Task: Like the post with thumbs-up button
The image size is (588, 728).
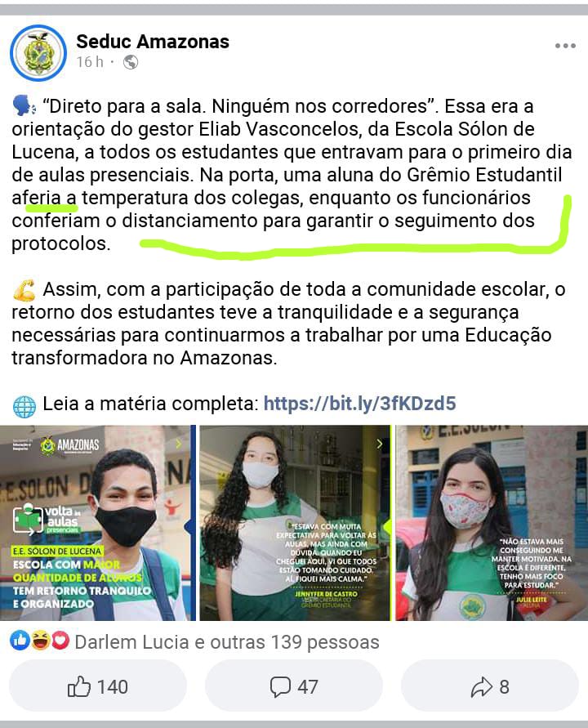Action: [98, 686]
